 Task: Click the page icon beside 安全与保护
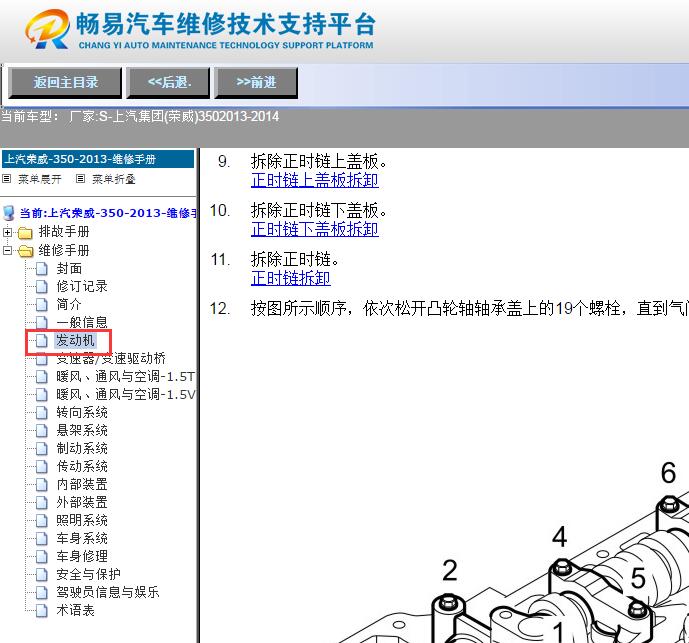[x=41, y=575]
